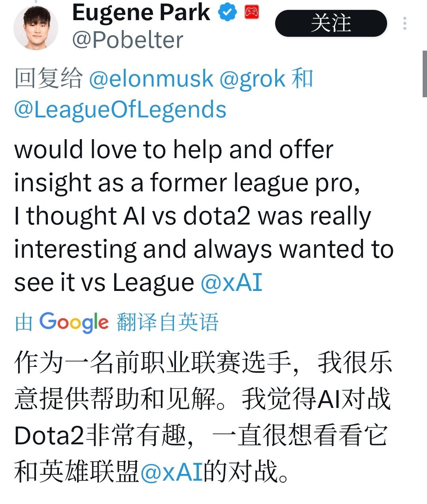
Task: Click @xAI mention in the Chinese translation
Action: click(171, 471)
